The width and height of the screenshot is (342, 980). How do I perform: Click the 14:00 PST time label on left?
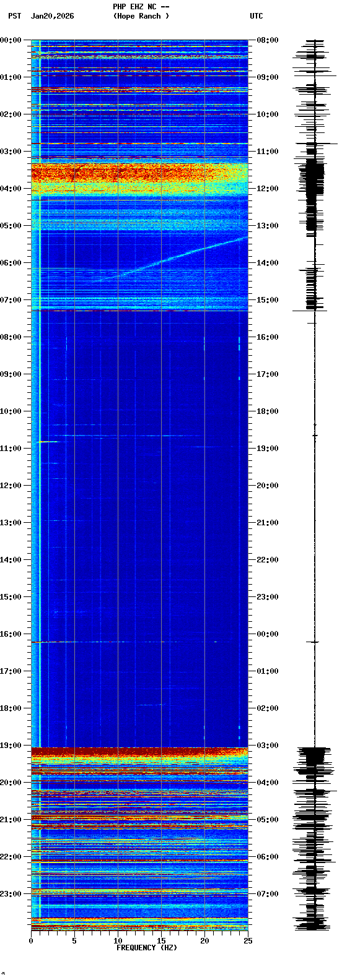pyautogui.click(x=11, y=560)
